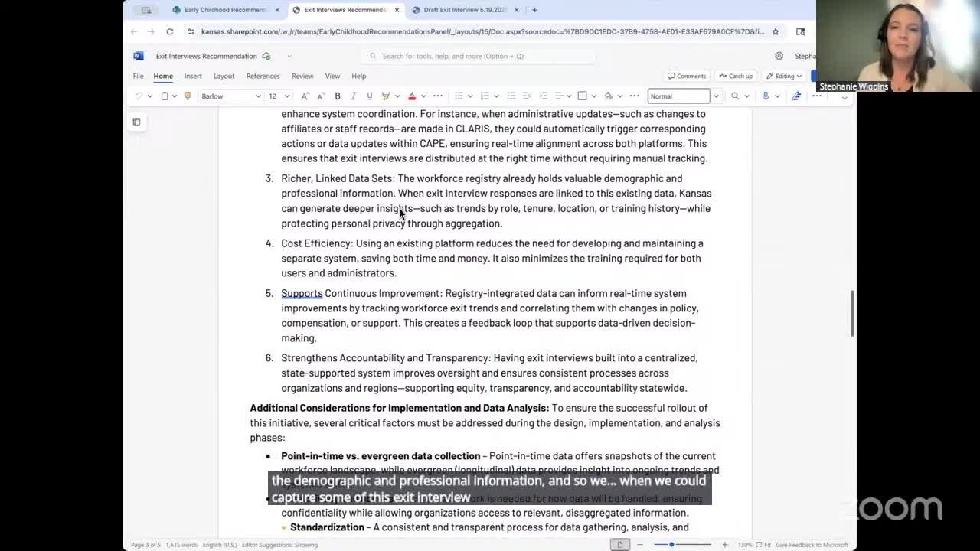Select the Italic formatting icon
Image resolution: width=980 pixels, height=551 pixels.
353,96
